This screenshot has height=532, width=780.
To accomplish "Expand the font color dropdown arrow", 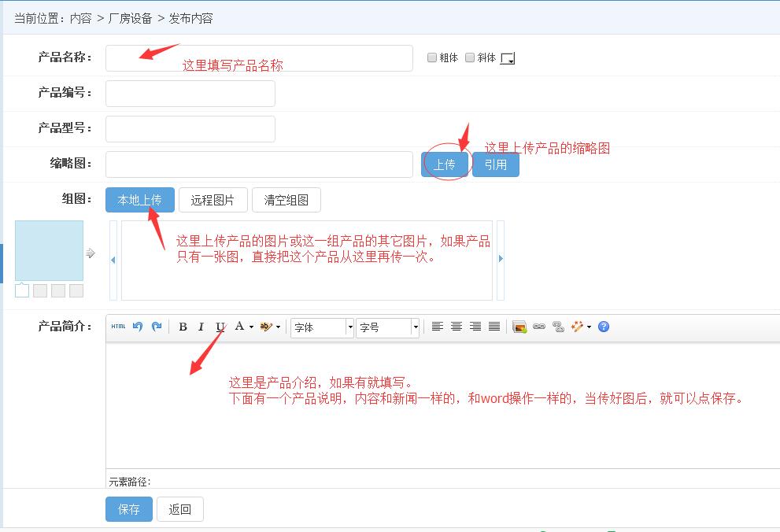I will [252, 327].
